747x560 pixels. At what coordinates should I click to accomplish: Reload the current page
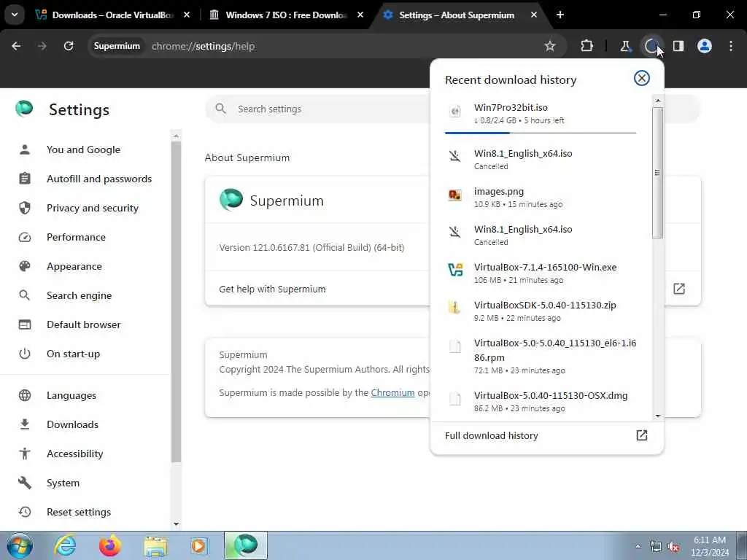point(69,46)
